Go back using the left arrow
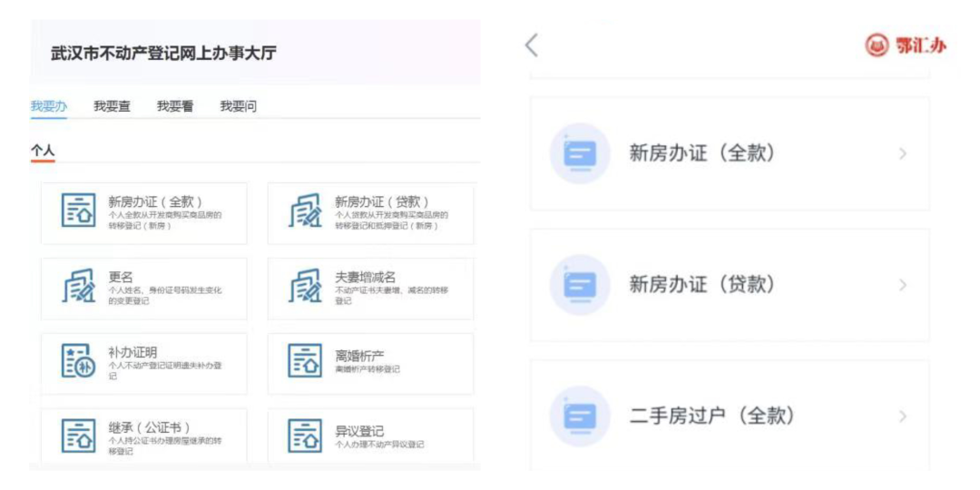Screen dimensions: 980x490 (x=532, y=45)
